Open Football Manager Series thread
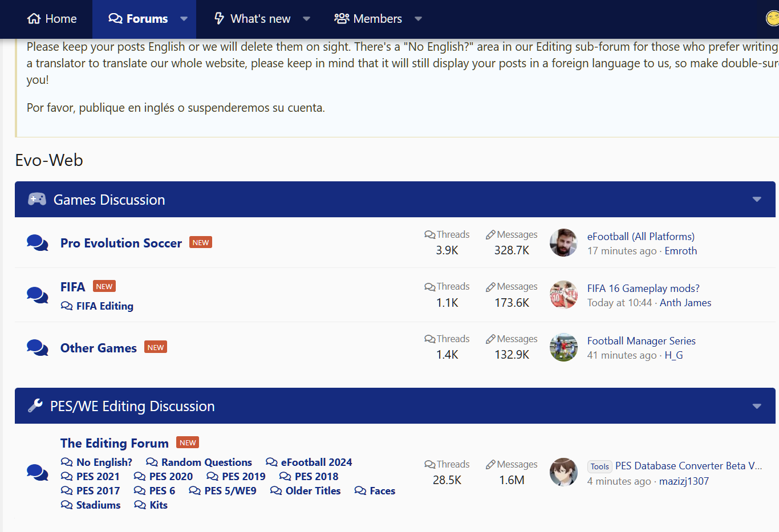The image size is (779, 532). tap(642, 341)
